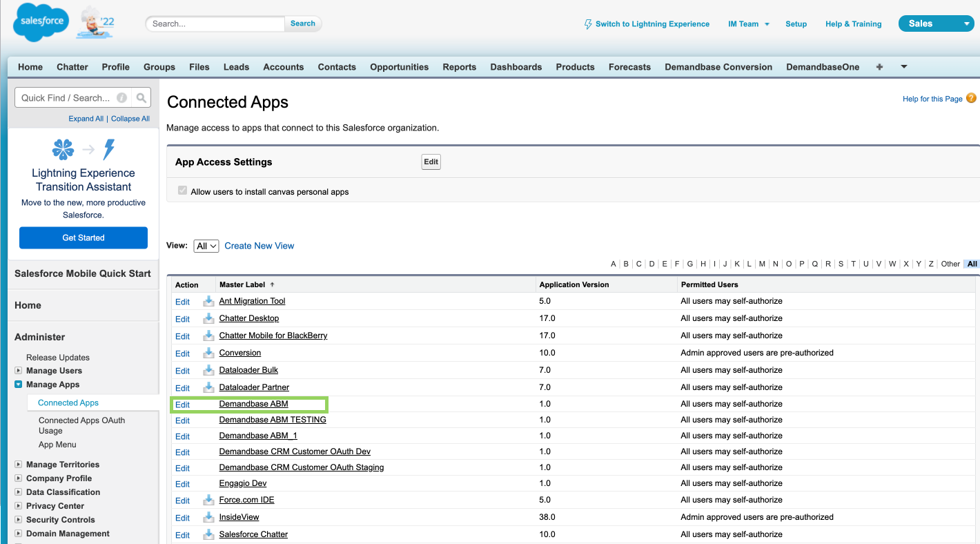
Task: Click the download icon beside Chatter Desktop
Action: (x=208, y=318)
